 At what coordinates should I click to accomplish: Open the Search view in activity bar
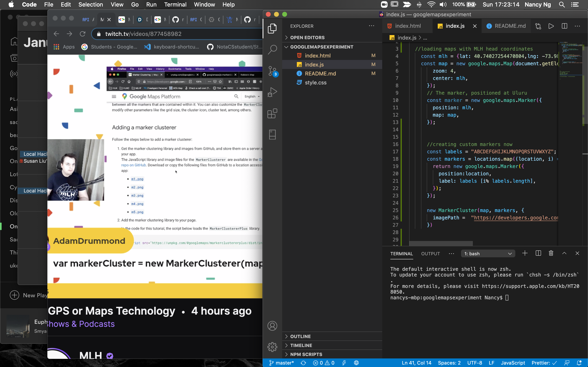[x=272, y=50]
